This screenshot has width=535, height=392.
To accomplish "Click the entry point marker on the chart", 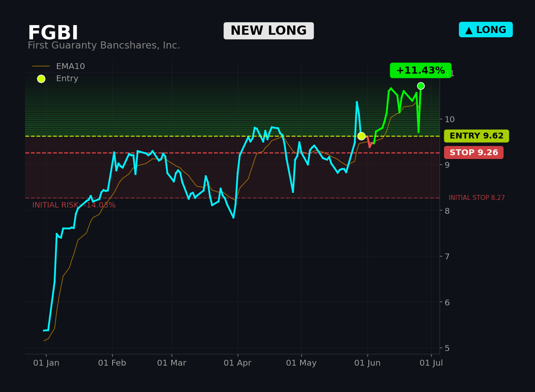I will click(x=361, y=136).
